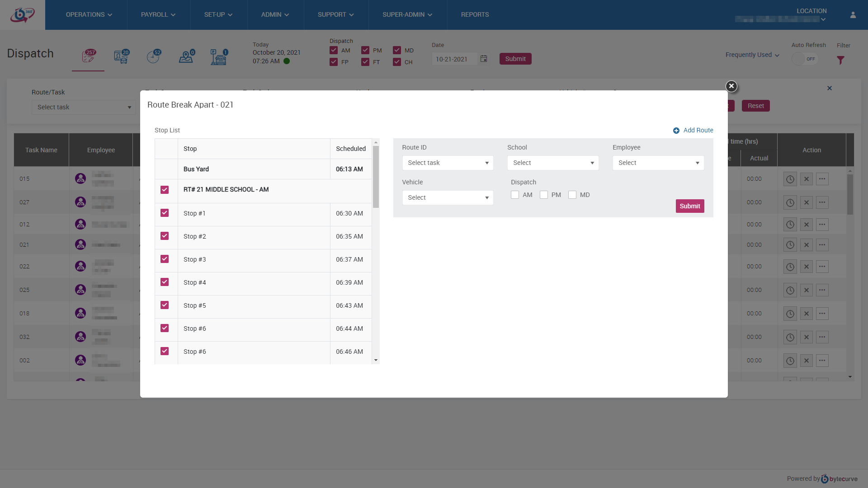This screenshot has width=868, height=488.
Task: Enable the PM dispatch checkbox in dialog
Action: click(x=544, y=195)
